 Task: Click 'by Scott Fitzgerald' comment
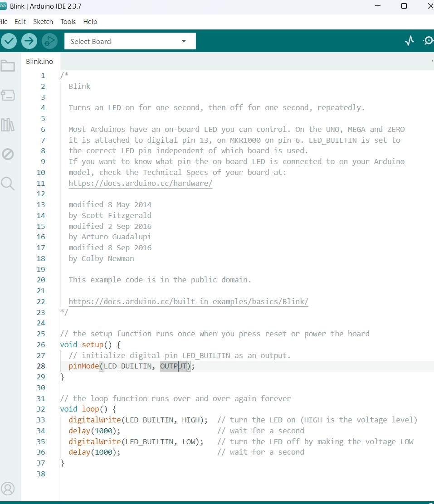(110, 215)
